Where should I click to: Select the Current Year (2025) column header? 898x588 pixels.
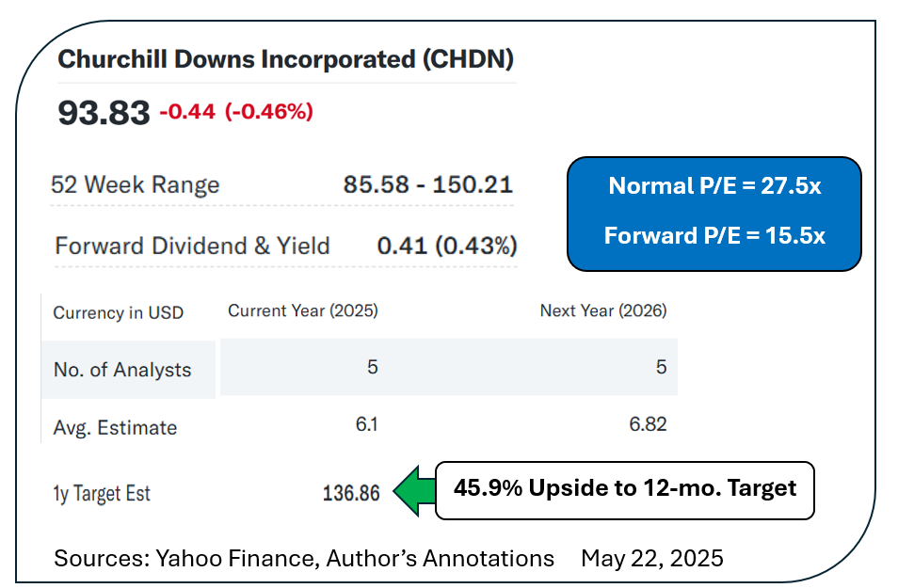[303, 310]
